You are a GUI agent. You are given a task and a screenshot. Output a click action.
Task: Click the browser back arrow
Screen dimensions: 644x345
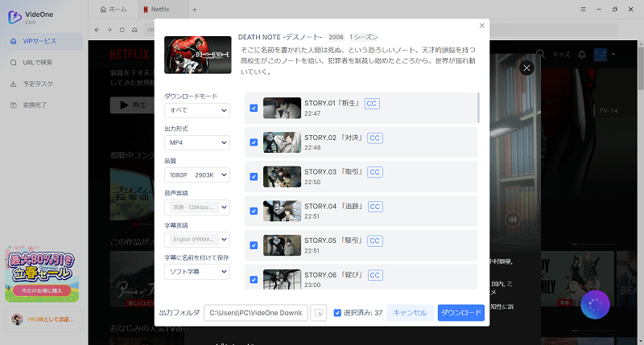coord(97,30)
